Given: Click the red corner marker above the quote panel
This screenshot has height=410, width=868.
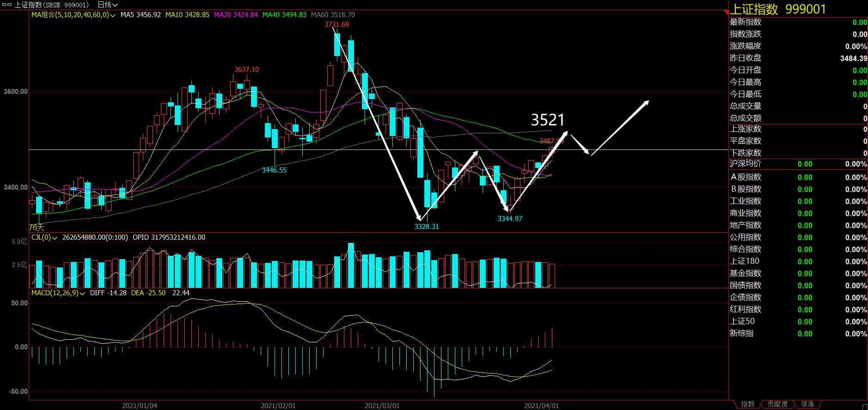Looking at the screenshot, I should pyautogui.click(x=726, y=12).
